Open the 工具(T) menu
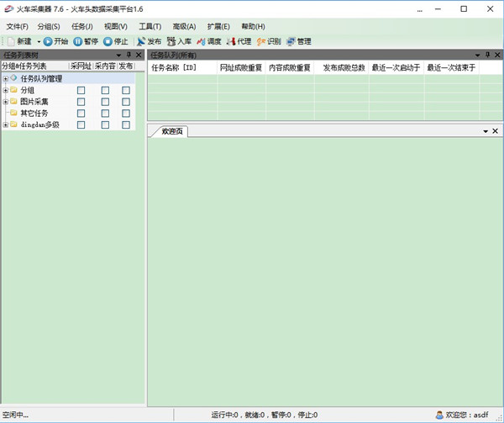Screen dimensions: 504x423 coord(150,26)
